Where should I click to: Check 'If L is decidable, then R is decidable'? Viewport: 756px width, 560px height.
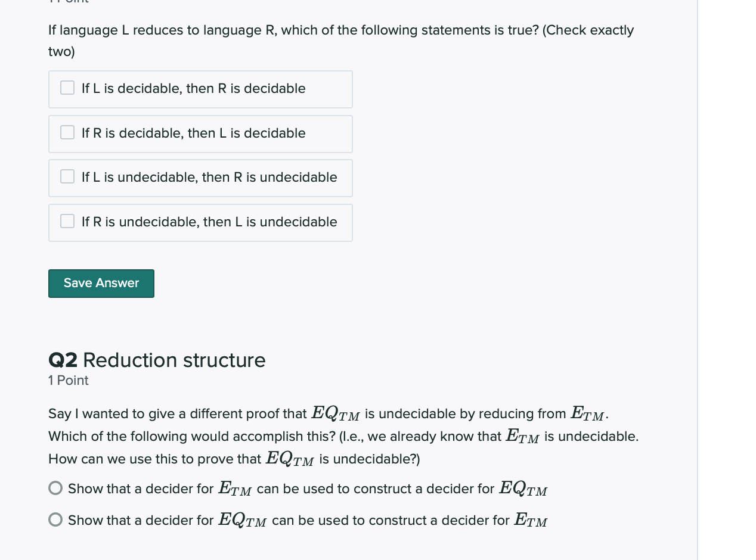point(67,88)
